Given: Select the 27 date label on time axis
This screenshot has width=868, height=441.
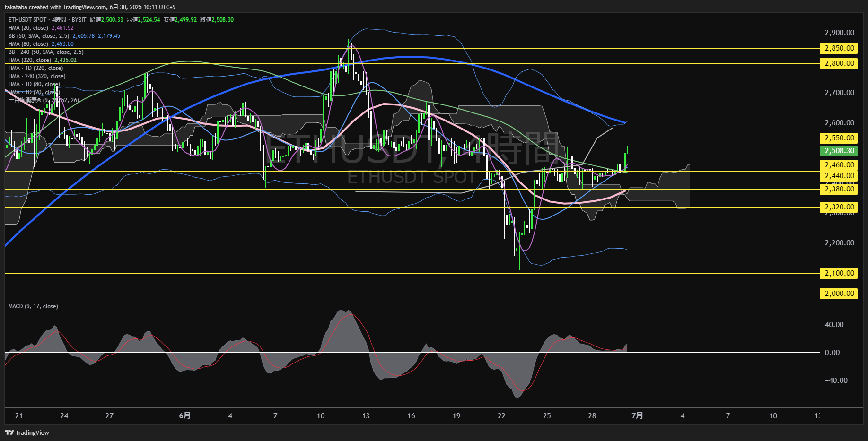Looking at the screenshot, I should 109,416.
